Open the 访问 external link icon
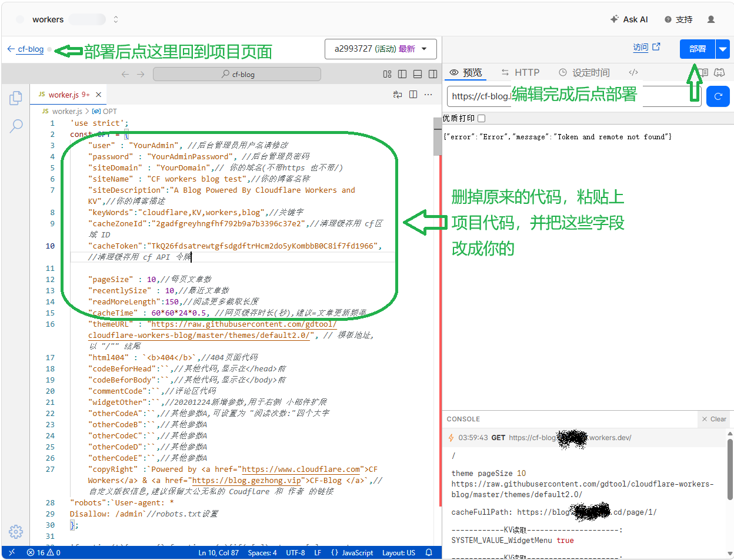Image resolution: width=734 pixels, height=560 pixels. (x=656, y=47)
